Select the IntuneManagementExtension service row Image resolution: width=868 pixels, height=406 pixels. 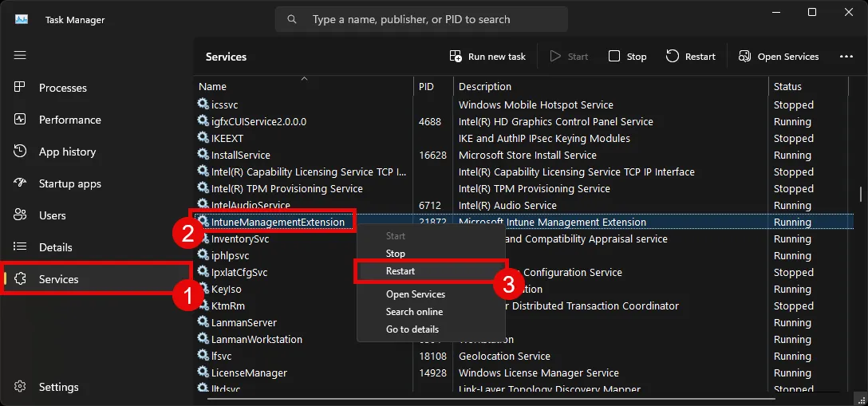[x=524, y=223]
